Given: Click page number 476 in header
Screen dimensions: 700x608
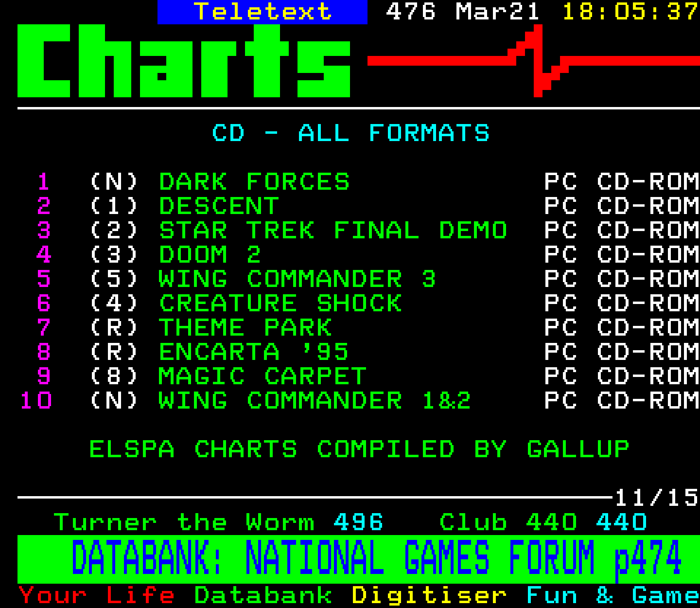Looking at the screenshot, I should tap(411, 12).
